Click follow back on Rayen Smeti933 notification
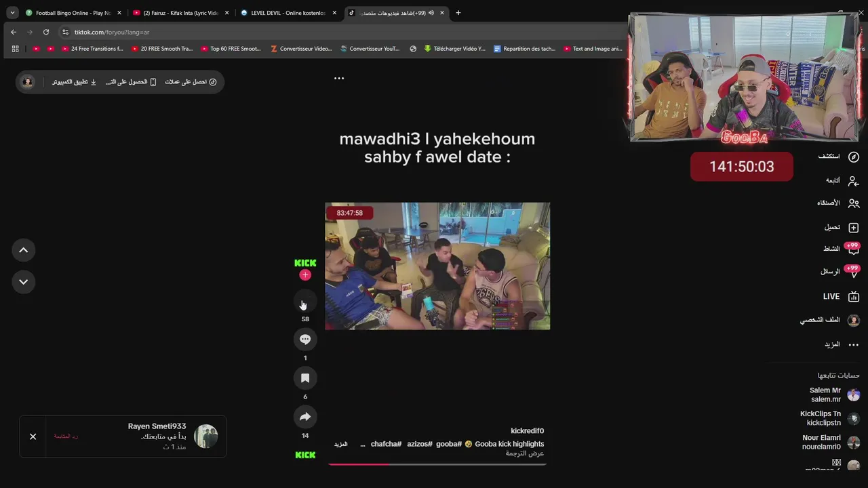 pyautogui.click(x=66, y=436)
